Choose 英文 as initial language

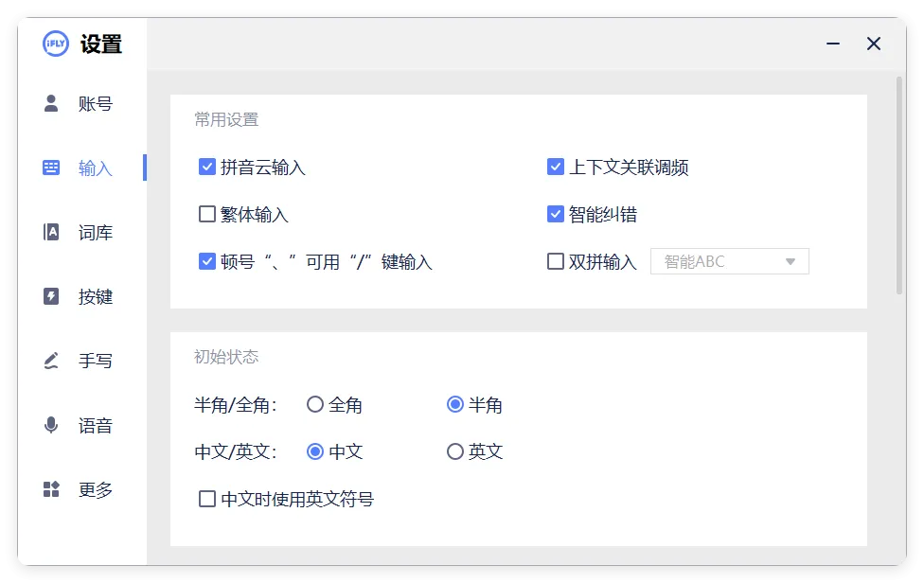(454, 451)
